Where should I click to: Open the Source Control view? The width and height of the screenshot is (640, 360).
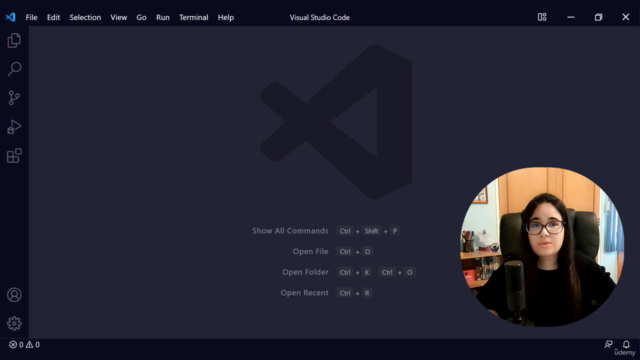pos(14,98)
